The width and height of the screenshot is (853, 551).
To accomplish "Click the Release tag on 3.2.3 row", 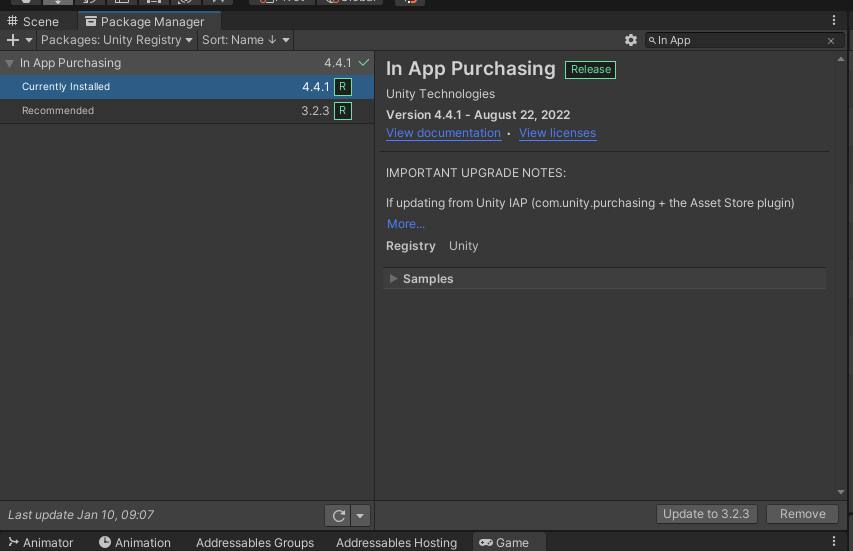I will tap(343, 111).
